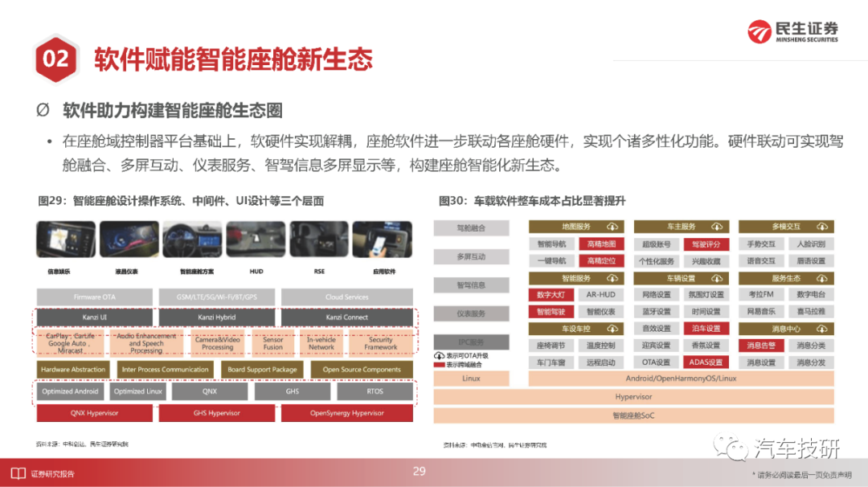Open the RSE thumbnail image
The image size is (868, 487).
[319, 239]
